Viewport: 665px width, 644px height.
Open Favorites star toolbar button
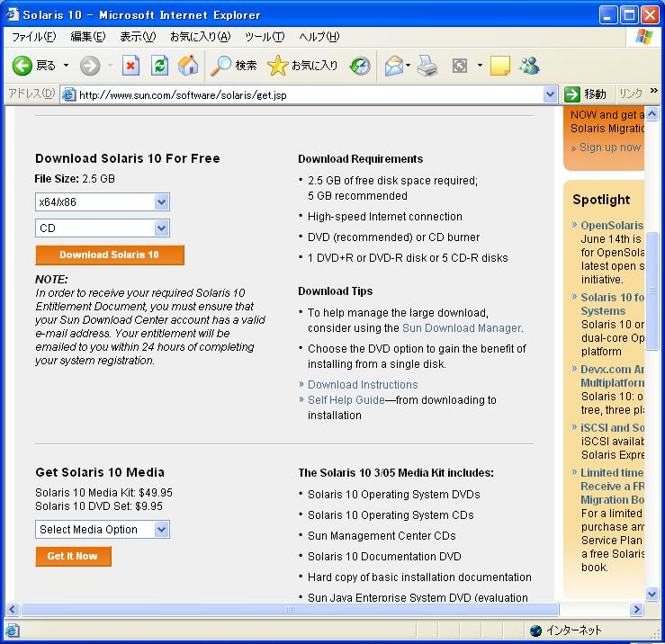click(302, 66)
